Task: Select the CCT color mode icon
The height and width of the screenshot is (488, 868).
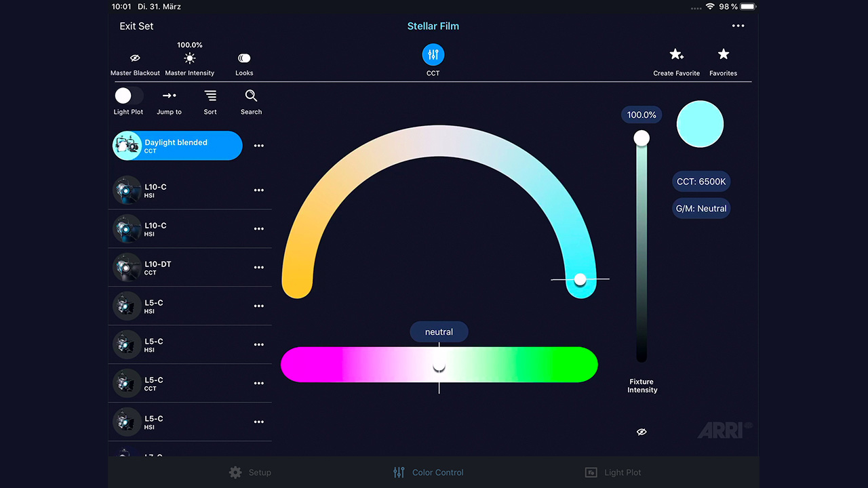Action: (433, 55)
